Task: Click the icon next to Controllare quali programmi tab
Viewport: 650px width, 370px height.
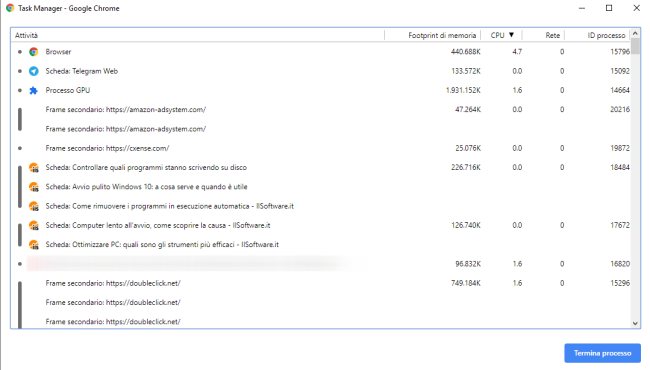Action: pyautogui.click(x=34, y=168)
